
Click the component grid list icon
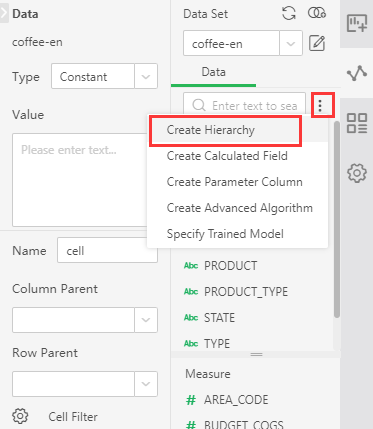[357, 123]
